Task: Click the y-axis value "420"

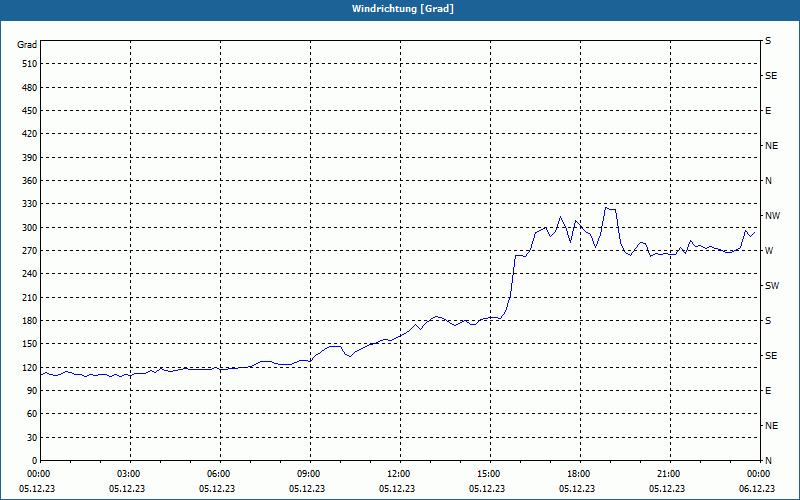Action: pyautogui.click(x=30, y=134)
